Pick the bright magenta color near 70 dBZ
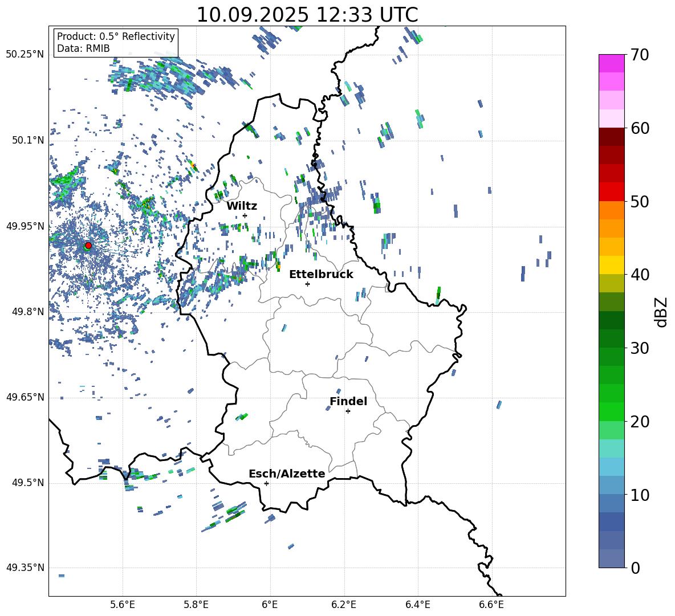Viewport: 675px width, 616px height. (x=612, y=63)
